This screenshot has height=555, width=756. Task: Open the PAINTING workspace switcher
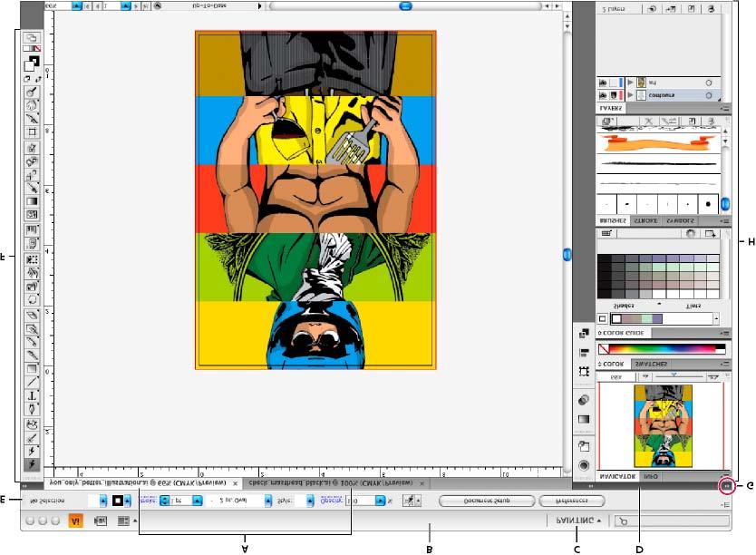click(x=577, y=521)
